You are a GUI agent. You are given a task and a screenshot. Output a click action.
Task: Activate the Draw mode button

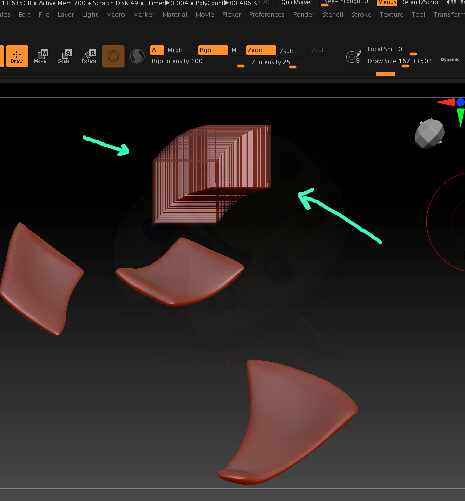pos(17,56)
